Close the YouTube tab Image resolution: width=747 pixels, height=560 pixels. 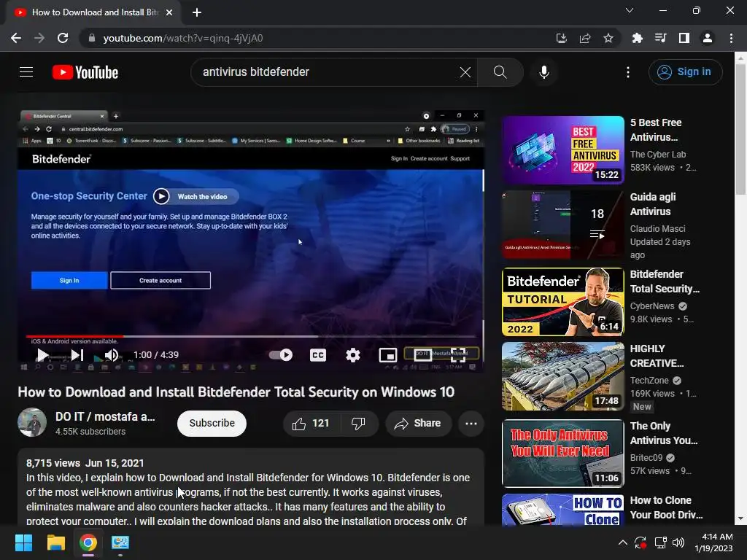[169, 12]
